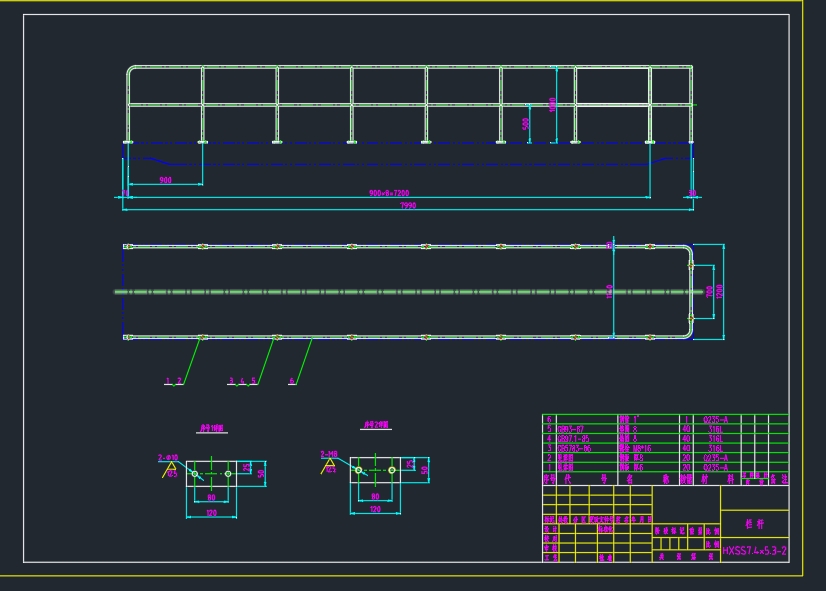The height and width of the screenshot is (591, 826).
Task: Select the 900 post spacing dimension
Action: click(x=165, y=180)
